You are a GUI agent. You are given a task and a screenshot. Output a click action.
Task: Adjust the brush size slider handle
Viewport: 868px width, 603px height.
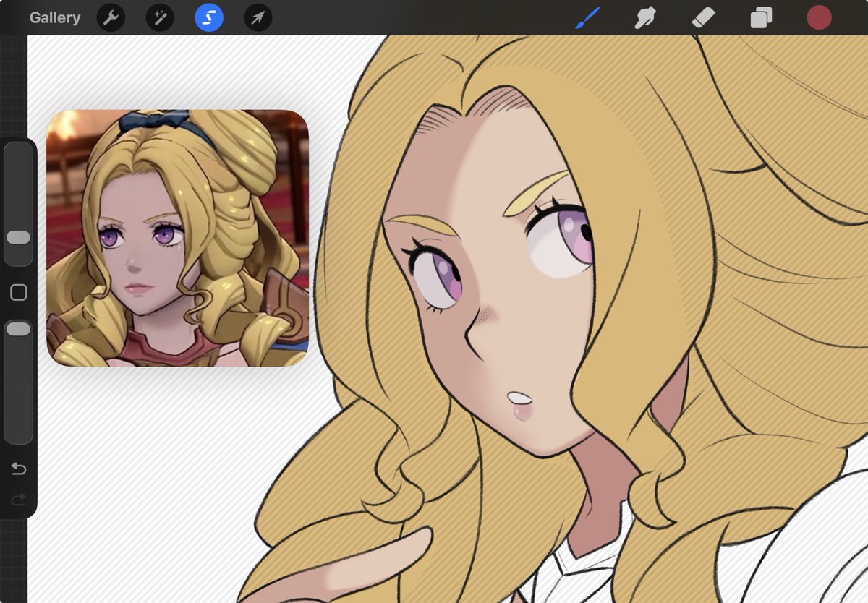tap(19, 238)
